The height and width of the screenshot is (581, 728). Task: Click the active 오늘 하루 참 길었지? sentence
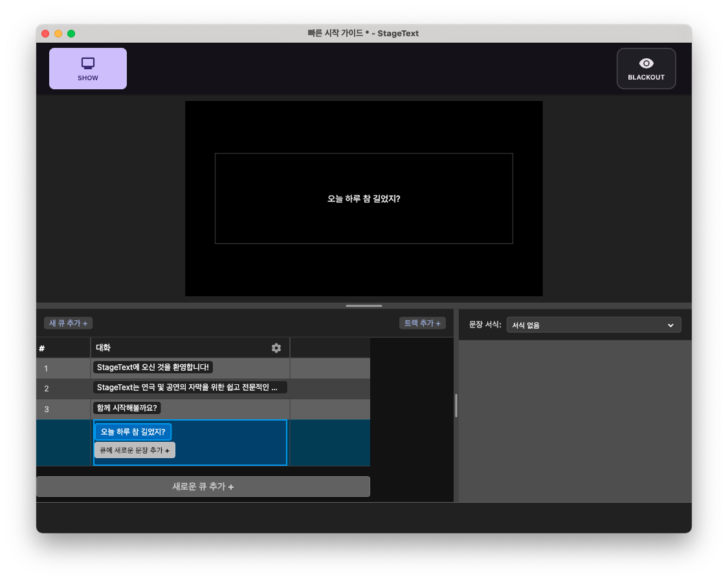[131, 432]
